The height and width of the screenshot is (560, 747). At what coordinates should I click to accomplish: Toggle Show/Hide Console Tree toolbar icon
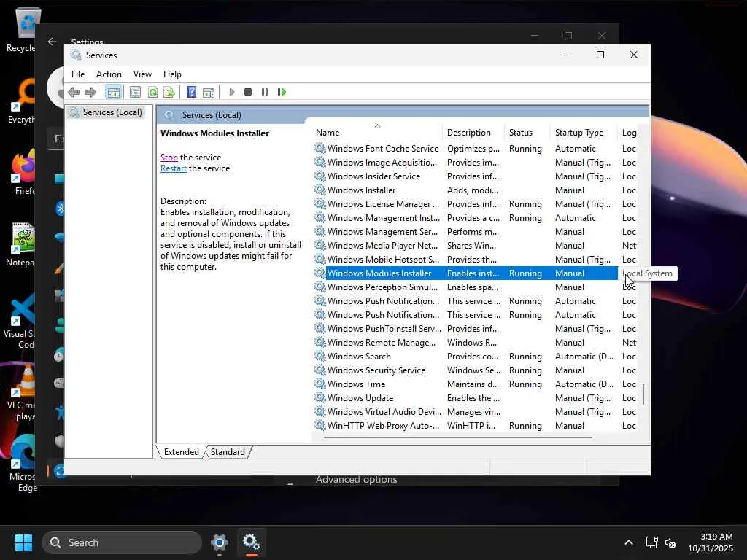point(113,92)
